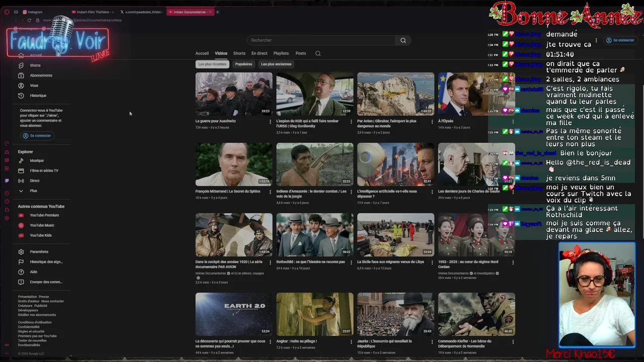The image size is (644, 362).
Task: Select the Populaires filter chip
Action: [244, 64]
